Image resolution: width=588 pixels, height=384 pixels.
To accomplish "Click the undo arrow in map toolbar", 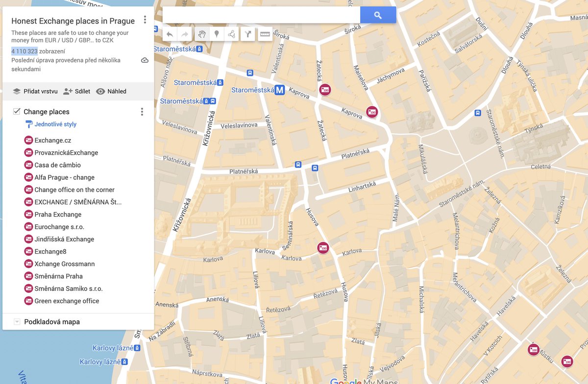I will pos(170,34).
